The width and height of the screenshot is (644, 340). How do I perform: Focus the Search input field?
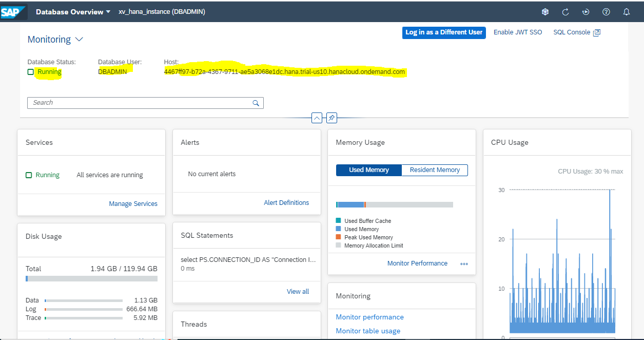(x=145, y=103)
